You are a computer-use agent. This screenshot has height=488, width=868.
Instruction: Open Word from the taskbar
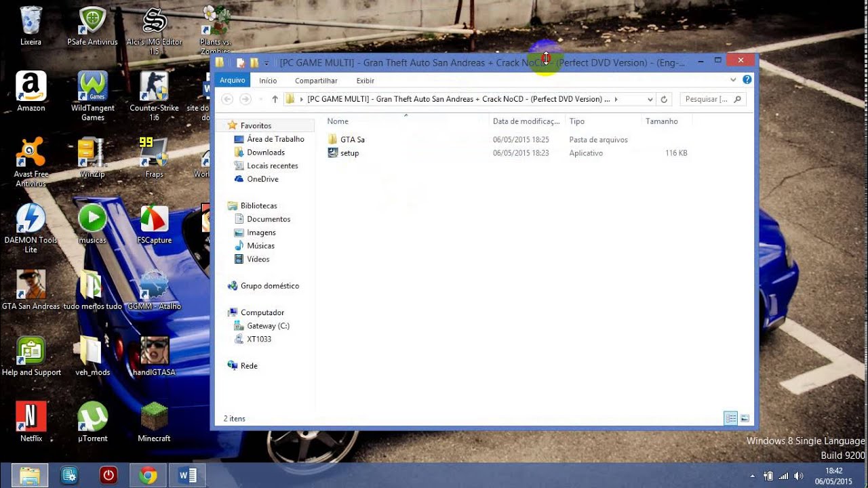[x=187, y=476]
